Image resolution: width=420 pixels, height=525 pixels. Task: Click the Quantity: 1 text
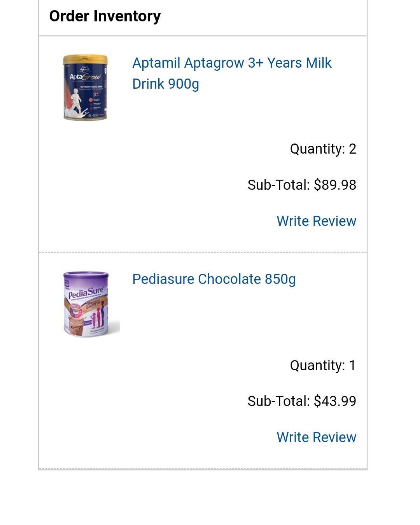(x=323, y=365)
